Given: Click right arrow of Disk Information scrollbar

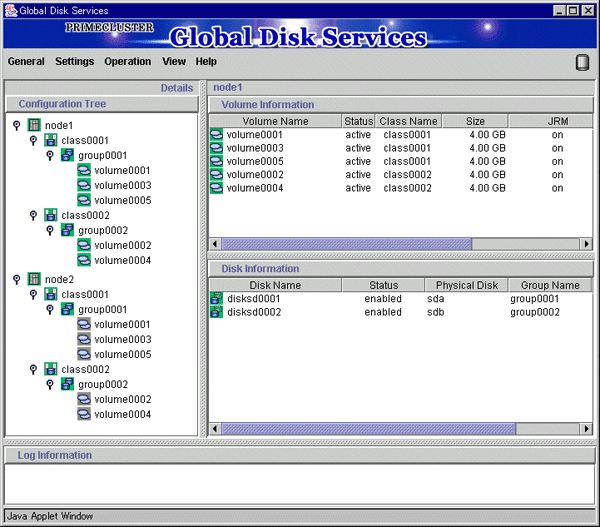Looking at the screenshot, I should (x=586, y=429).
